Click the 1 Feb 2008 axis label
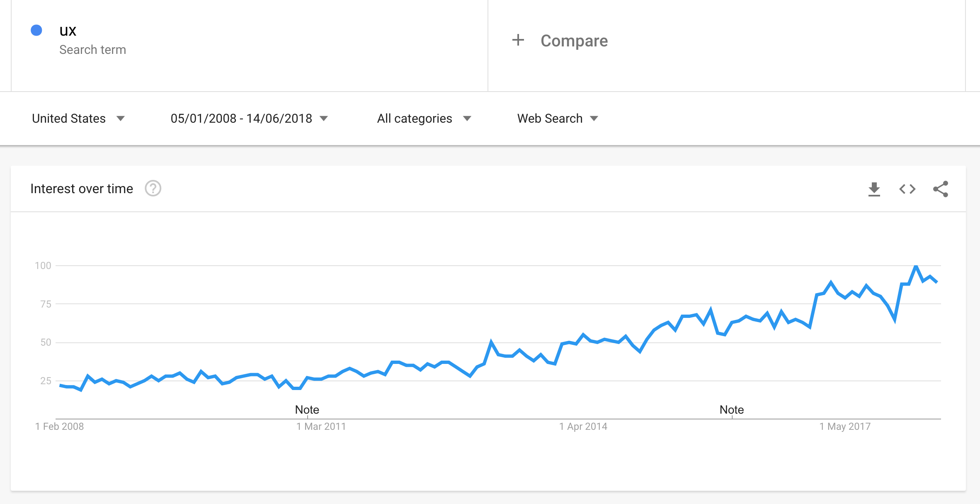 coord(59,426)
